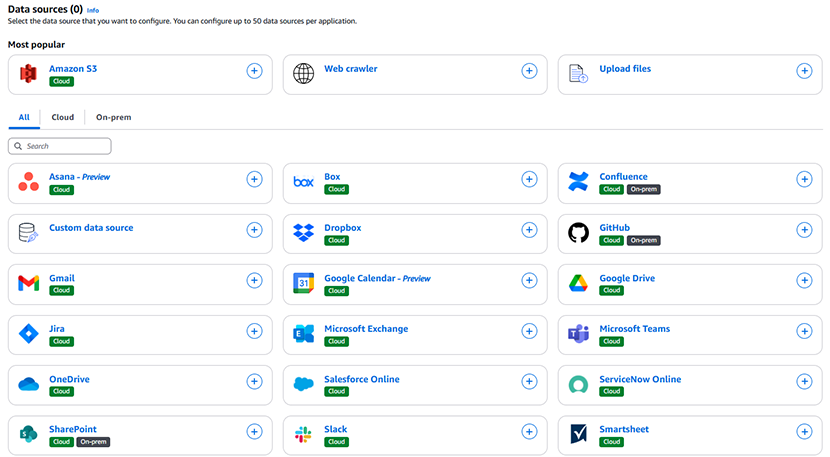The height and width of the screenshot is (457, 830).
Task: Add Jira using its plus button
Action: click(x=254, y=330)
